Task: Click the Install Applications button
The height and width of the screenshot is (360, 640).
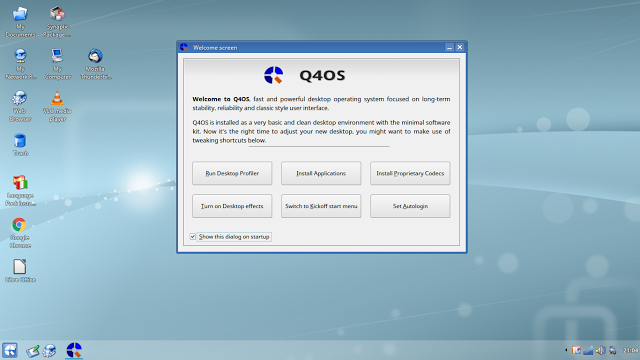Action: click(x=321, y=173)
